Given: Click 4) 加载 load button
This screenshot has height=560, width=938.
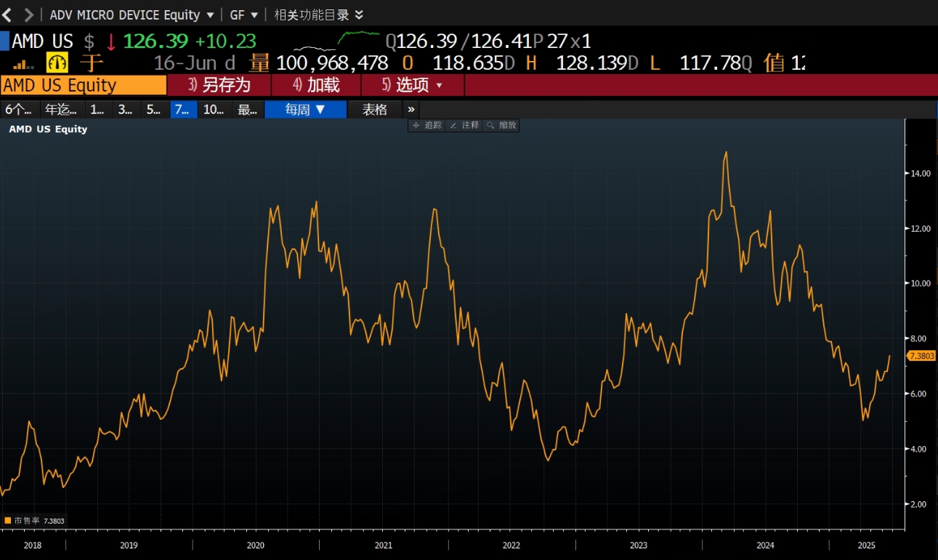Looking at the screenshot, I should click(x=316, y=85).
